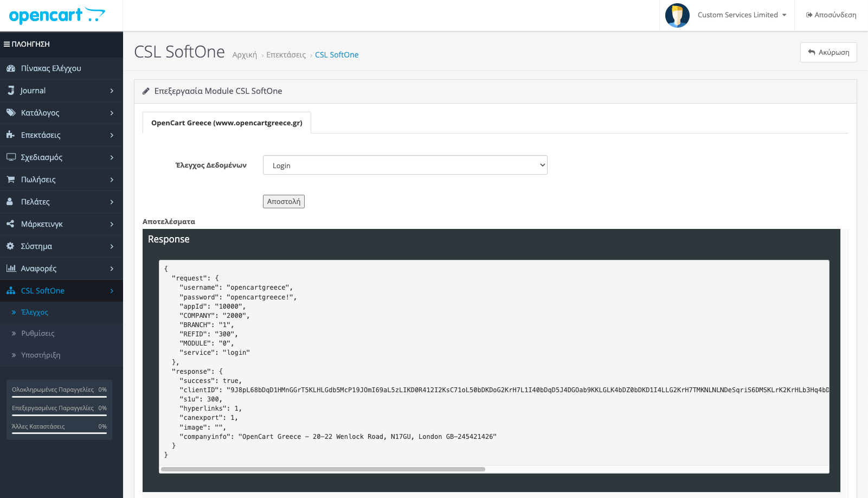868x498 pixels.
Task: Click the Ακύρωση cancel button
Action: click(828, 53)
